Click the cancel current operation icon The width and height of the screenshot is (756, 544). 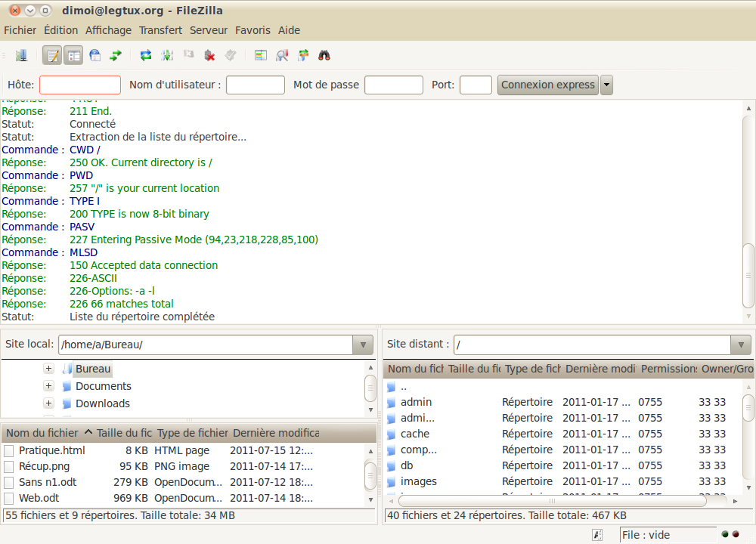pyautogui.click(x=188, y=54)
